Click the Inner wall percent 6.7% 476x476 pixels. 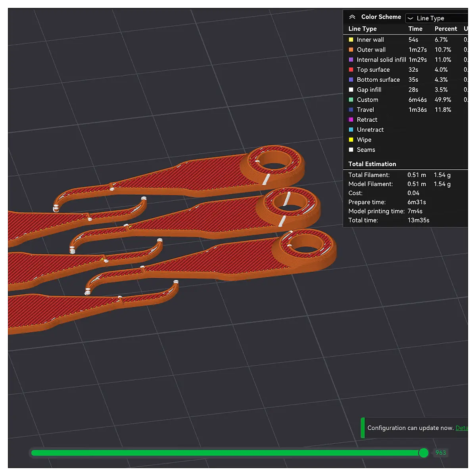[x=441, y=40]
